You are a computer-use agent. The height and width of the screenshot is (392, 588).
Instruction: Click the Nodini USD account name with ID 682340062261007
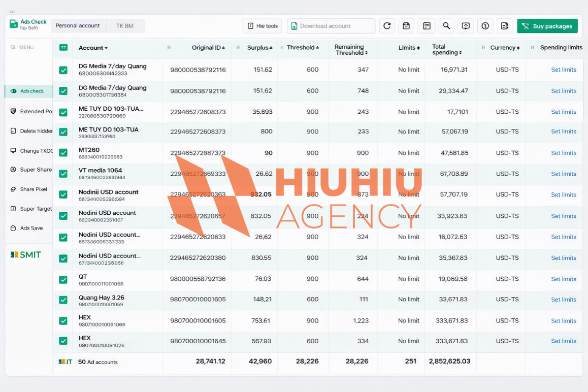click(x=107, y=213)
